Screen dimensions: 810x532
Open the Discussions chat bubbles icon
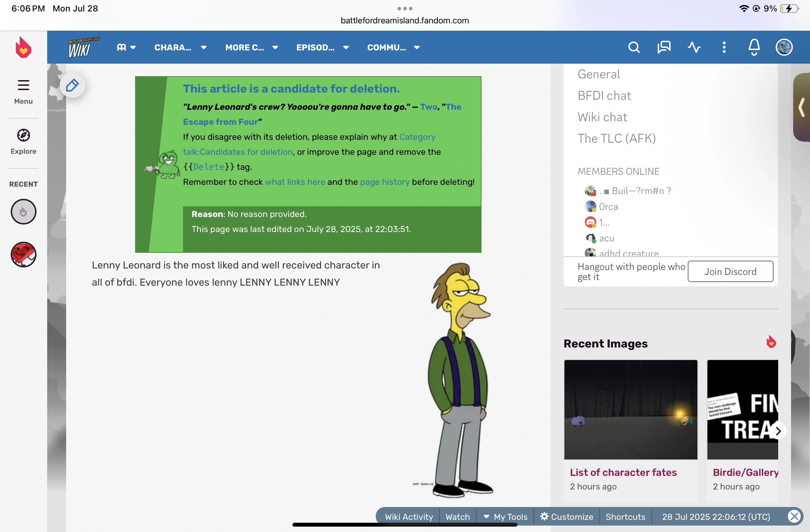point(664,47)
